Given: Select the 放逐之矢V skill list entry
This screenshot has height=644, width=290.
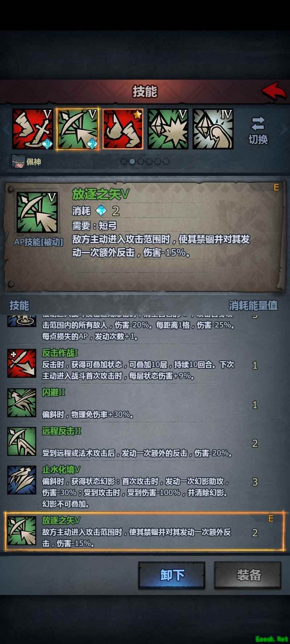Looking at the screenshot, I should point(144,531).
